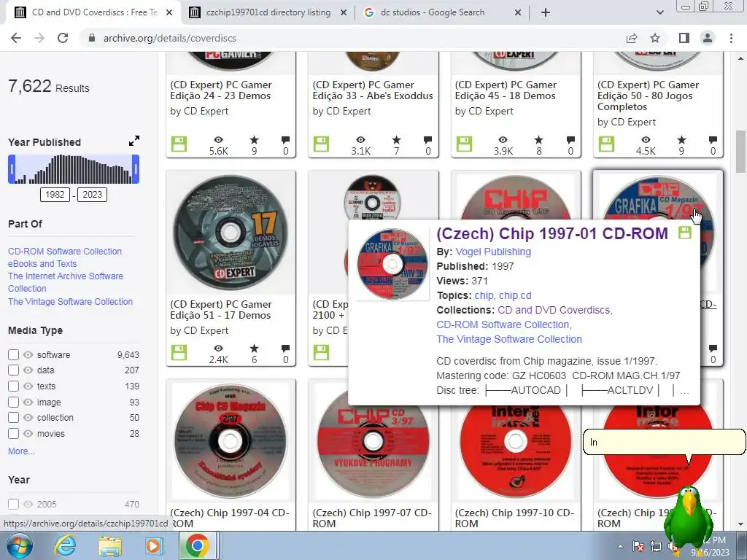The image size is (747, 560).
Task: Show hidden system tray icons
Action: coord(620,546)
